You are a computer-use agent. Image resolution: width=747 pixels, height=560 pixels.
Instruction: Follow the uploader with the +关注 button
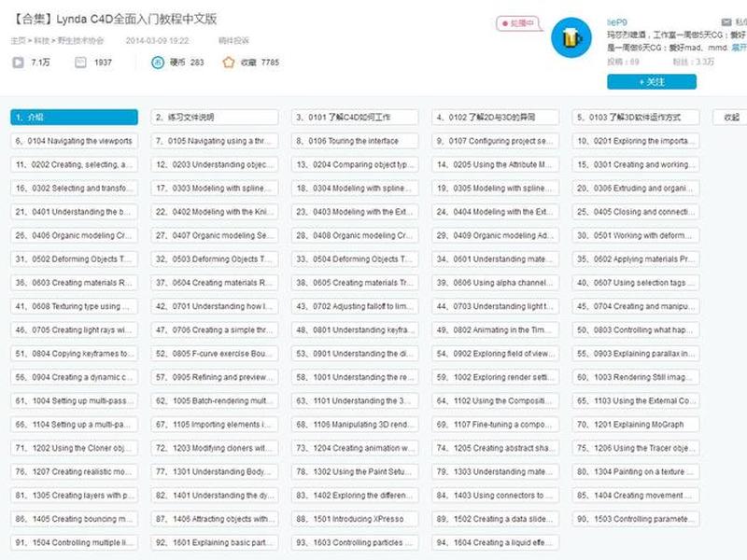651,82
